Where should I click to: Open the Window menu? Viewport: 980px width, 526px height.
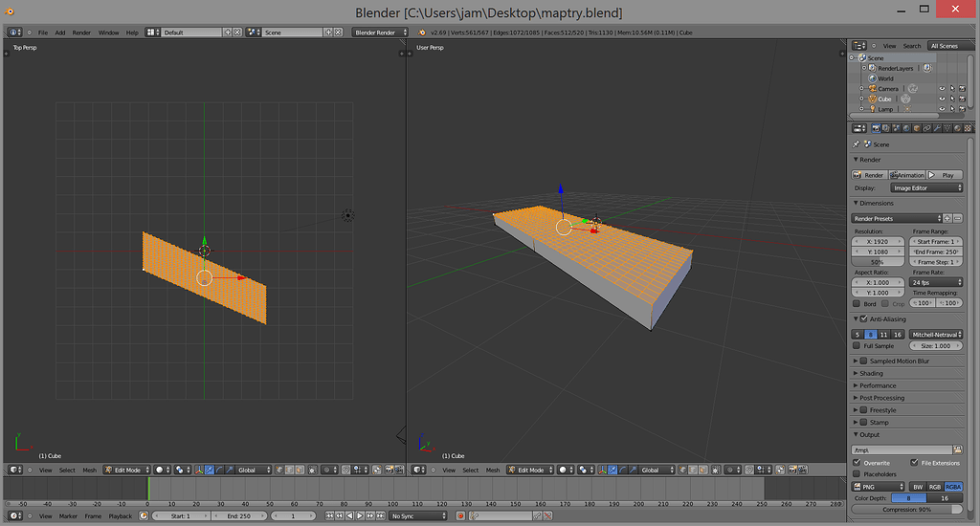[x=108, y=33]
